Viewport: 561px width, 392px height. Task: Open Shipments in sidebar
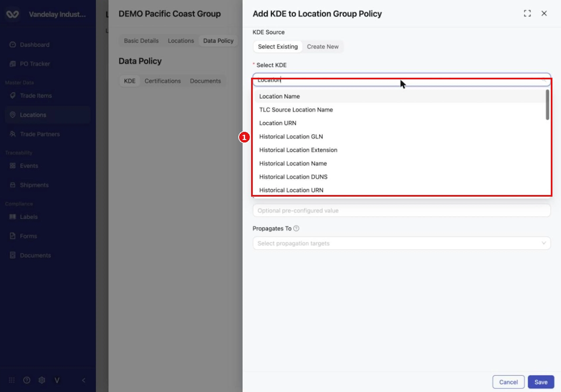click(34, 185)
